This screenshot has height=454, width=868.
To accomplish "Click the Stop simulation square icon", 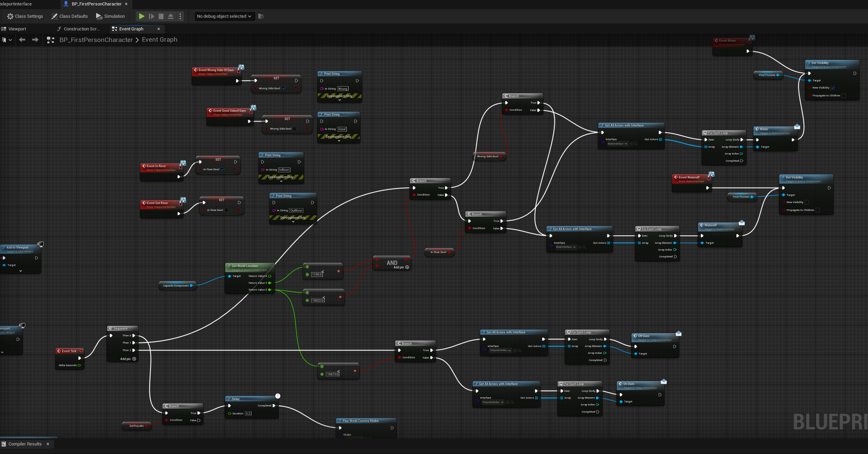I will [x=161, y=16].
